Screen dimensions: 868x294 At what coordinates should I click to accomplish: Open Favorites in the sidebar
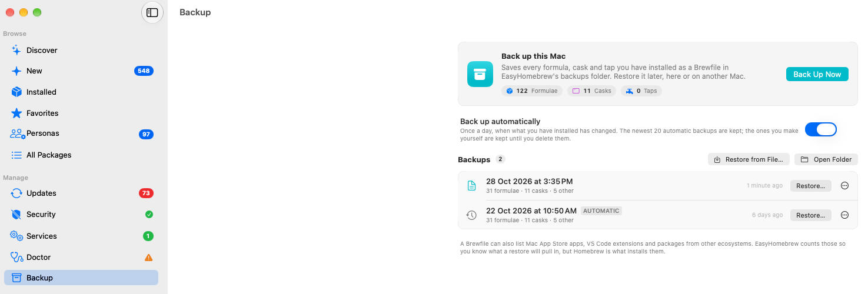click(81, 113)
